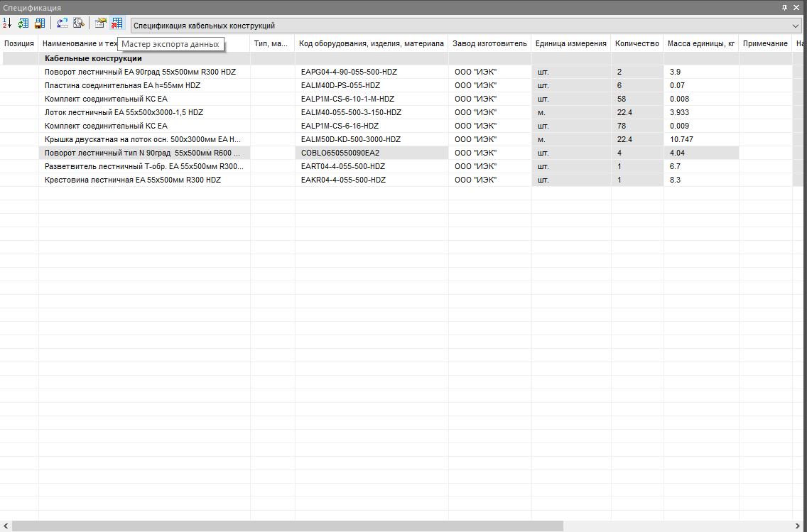Click the Тип, ма... column header
Image resolution: width=807 pixels, height=532 pixels.
point(272,44)
